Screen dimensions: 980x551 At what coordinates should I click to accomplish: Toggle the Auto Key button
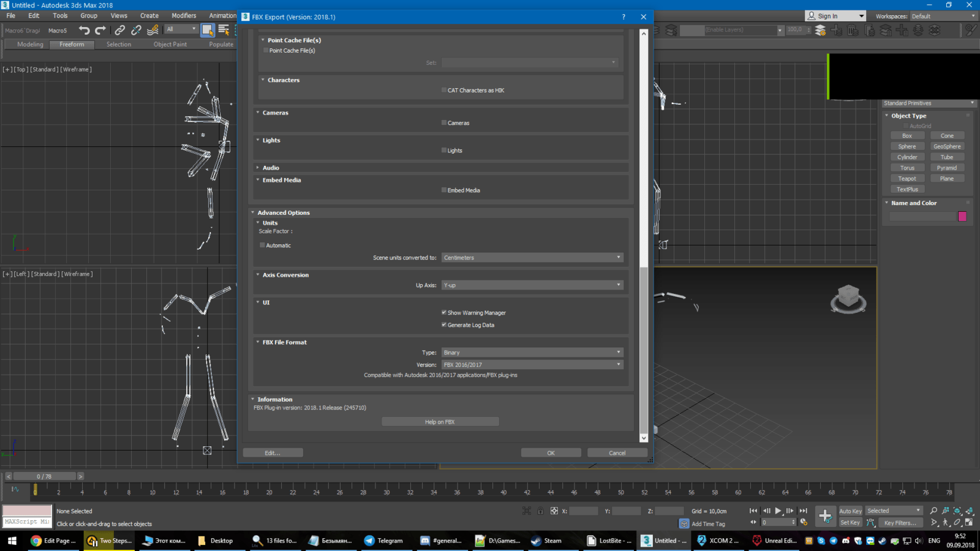click(850, 511)
